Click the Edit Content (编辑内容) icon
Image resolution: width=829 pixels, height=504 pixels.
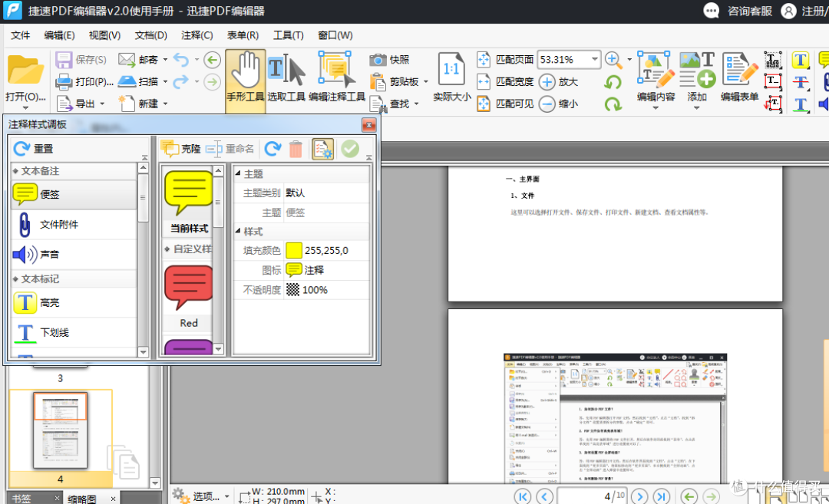(x=656, y=70)
